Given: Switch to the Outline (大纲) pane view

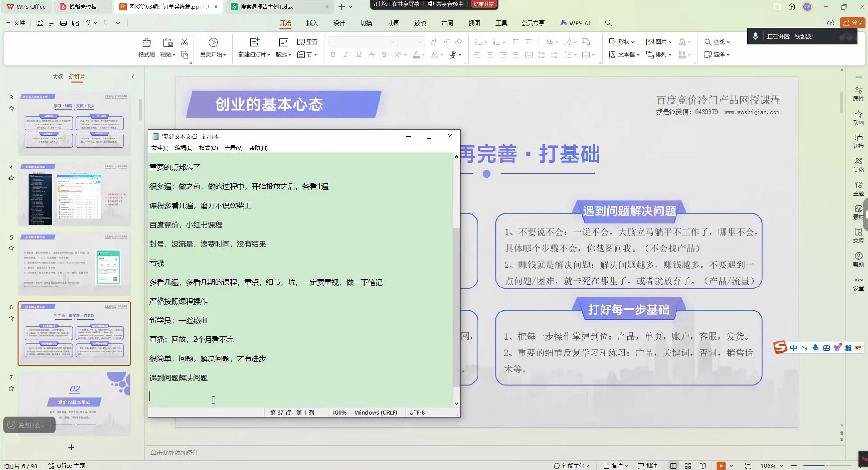Looking at the screenshot, I should click(x=58, y=77).
